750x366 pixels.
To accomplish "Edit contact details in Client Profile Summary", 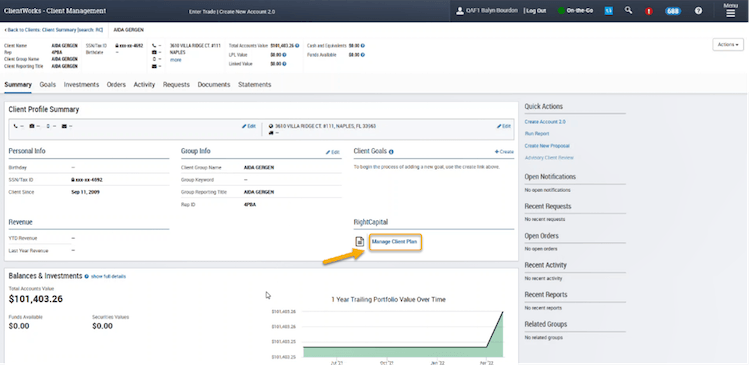I will [x=249, y=126].
